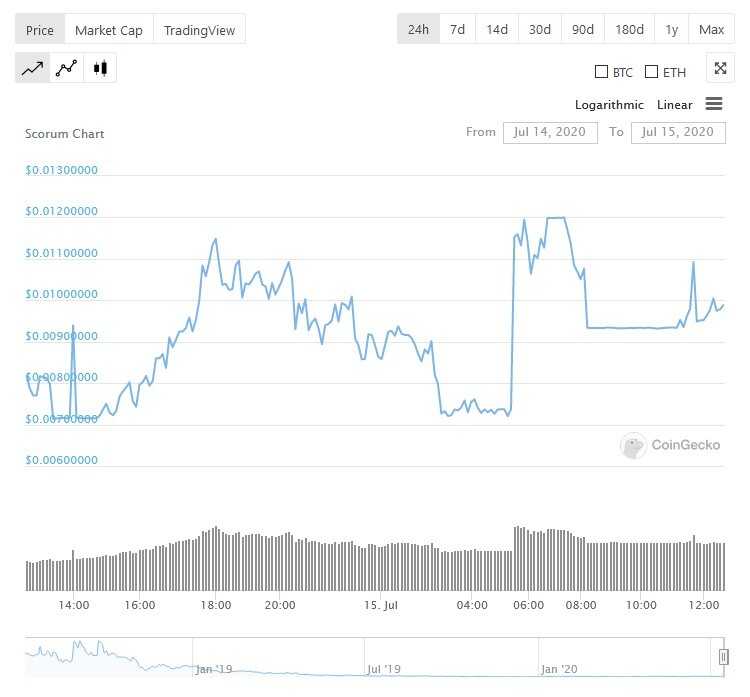Click the CoinGecko logo watermark
This screenshot has width=750, height=697.
670,445
